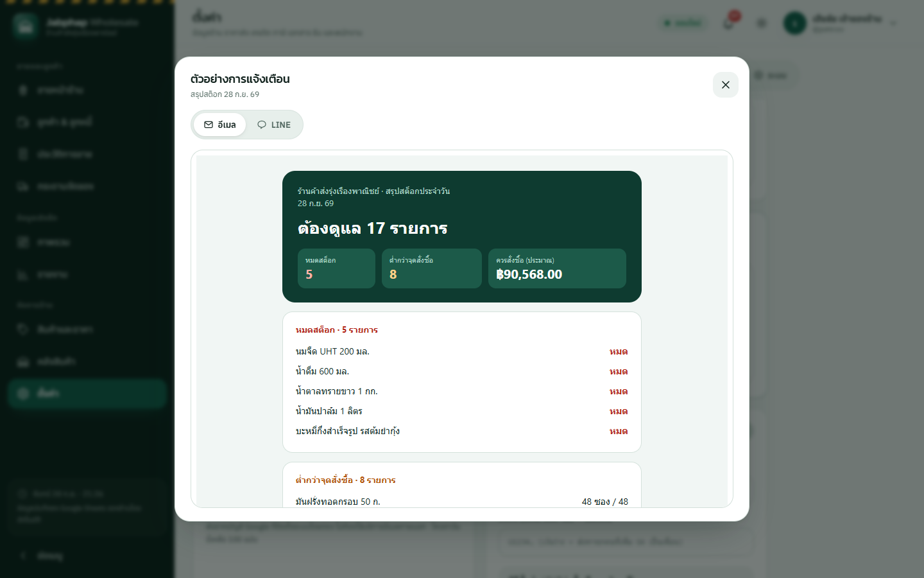Select the หมดสต๊อก 5 summary tile
Screen dimensions: 924x578
coord(336,268)
